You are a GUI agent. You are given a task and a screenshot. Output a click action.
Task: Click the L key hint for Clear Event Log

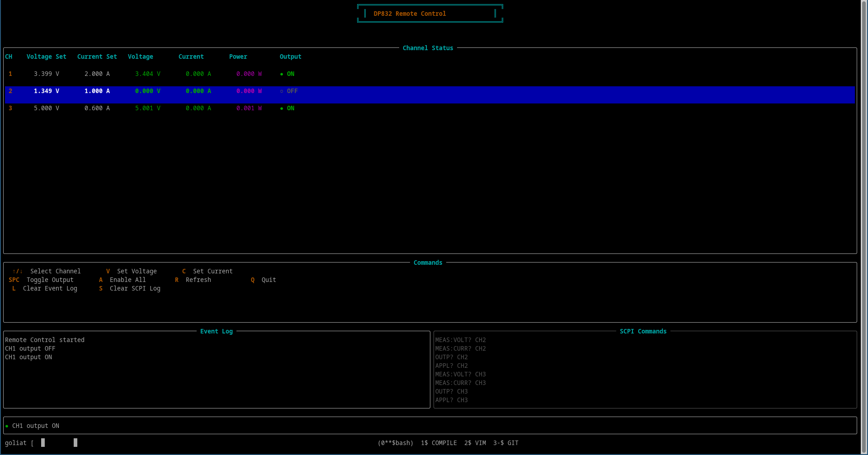(14, 289)
